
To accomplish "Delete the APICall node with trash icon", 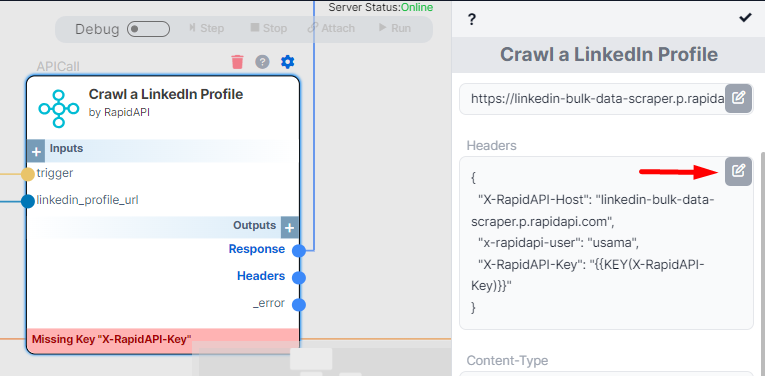I will (x=237, y=62).
